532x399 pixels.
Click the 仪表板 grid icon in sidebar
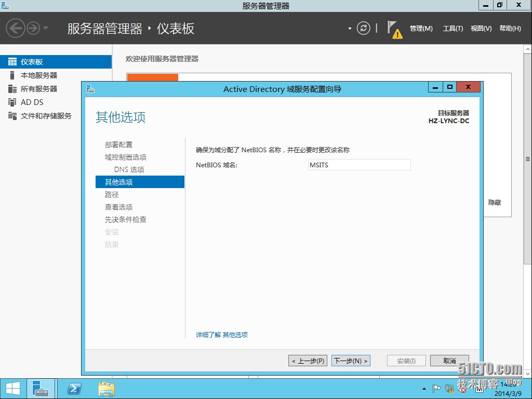pyautogui.click(x=12, y=62)
